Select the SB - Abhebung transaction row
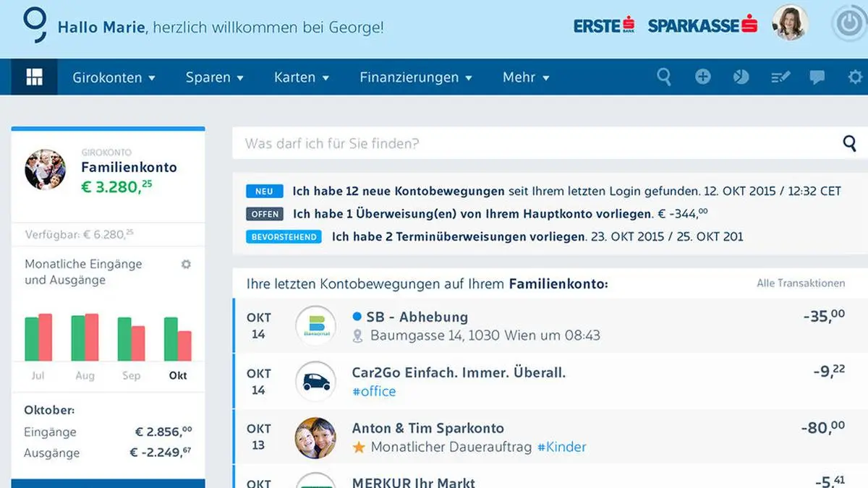This screenshot has width=868, height=488. pyautogui.click(x=550, y=325)
